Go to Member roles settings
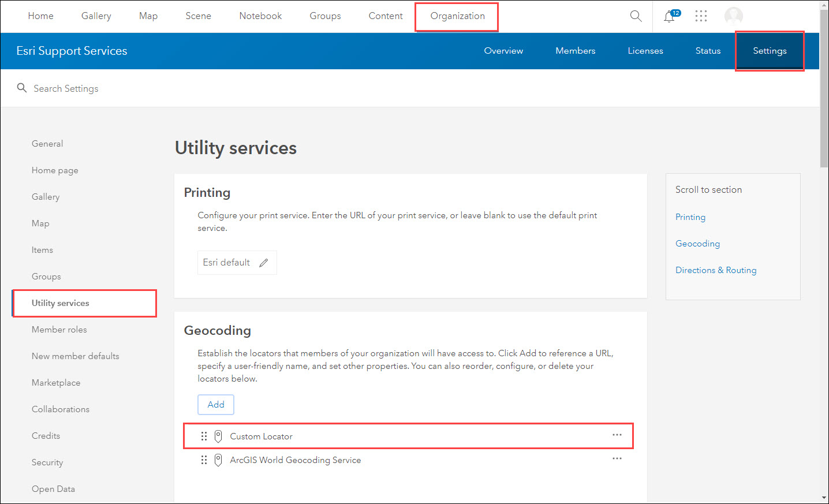Screen dimensions: 829x504 59,330
